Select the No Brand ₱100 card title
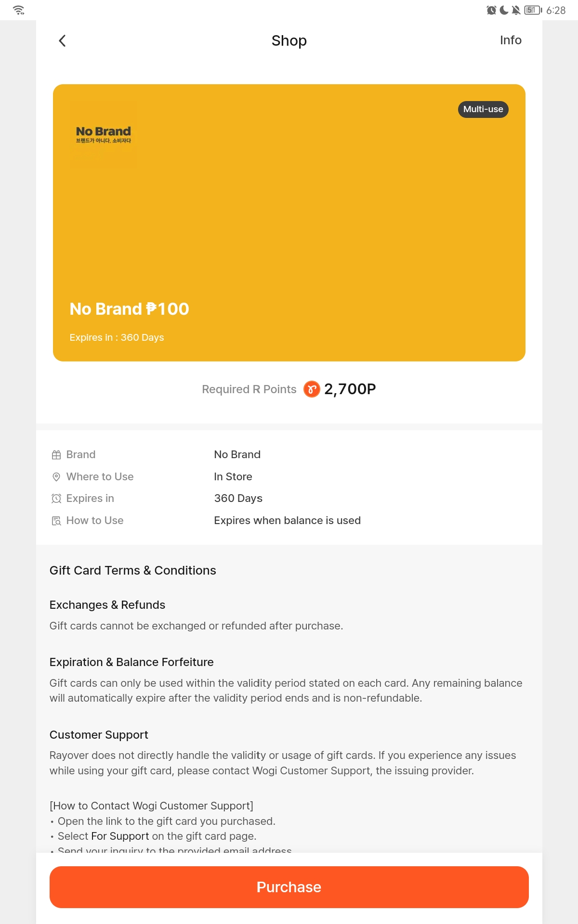 click(129, 309)
